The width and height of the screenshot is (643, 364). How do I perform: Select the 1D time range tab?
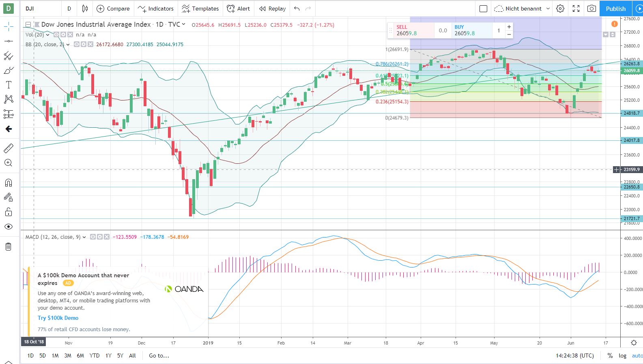pyautogui.click(x=30, y=355)
